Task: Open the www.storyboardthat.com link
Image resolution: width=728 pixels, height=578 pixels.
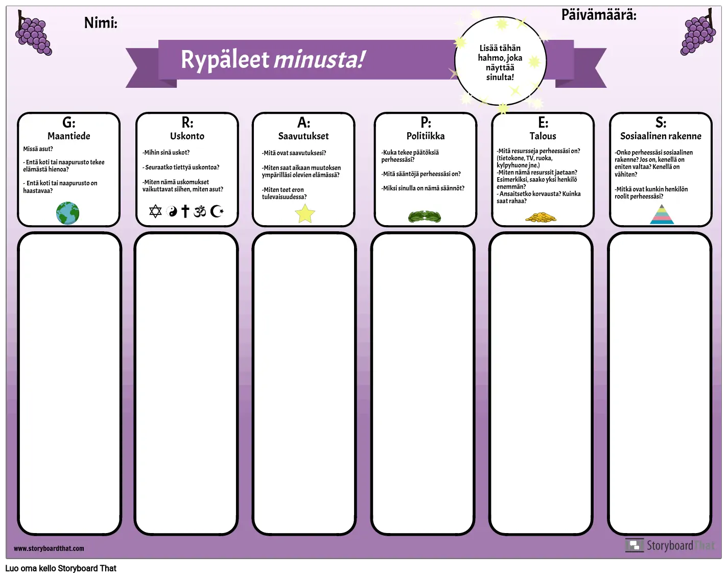Action: pyautogui.click(x=49, y=548)
